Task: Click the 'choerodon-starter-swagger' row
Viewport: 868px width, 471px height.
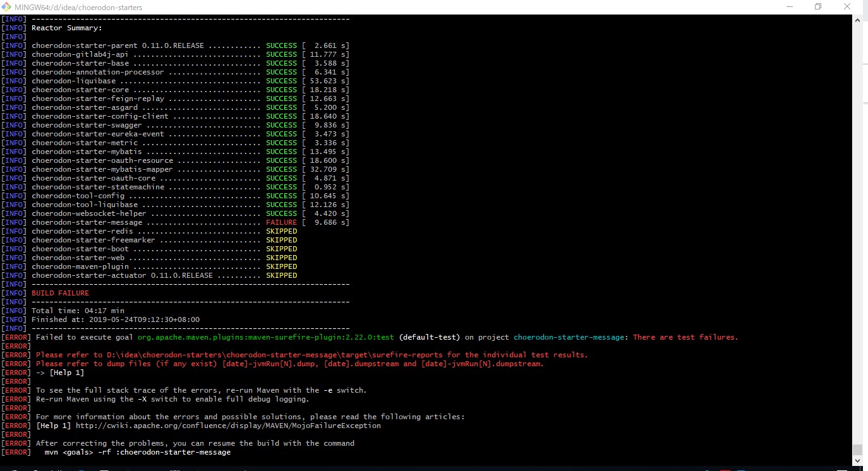Action: click(x=175, y=125)
